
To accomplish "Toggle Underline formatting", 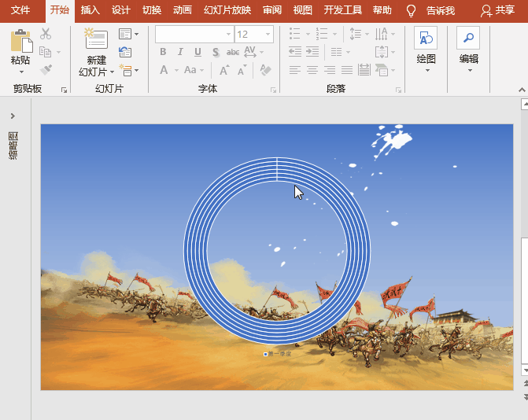I will (x=198, y=52).
